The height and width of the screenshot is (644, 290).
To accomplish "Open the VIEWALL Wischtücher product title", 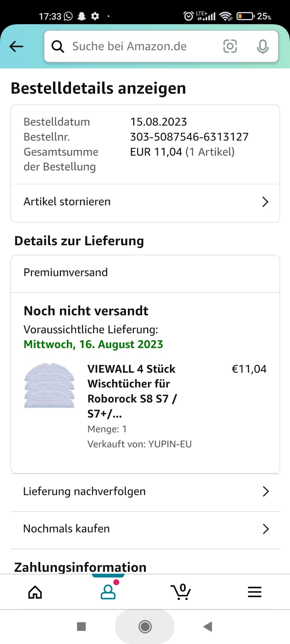I will coord(132,391).
